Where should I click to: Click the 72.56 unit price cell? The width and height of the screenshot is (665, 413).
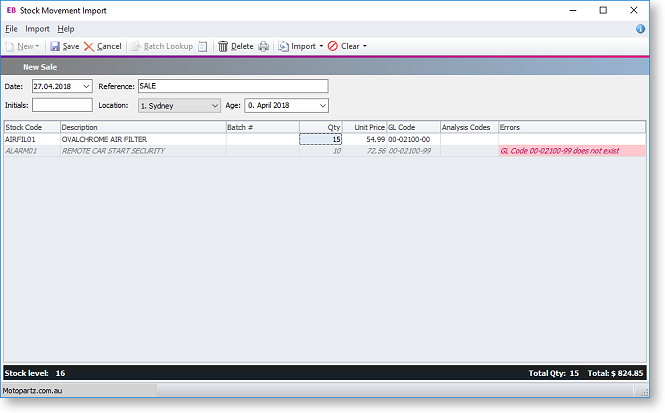click(364, 151)
